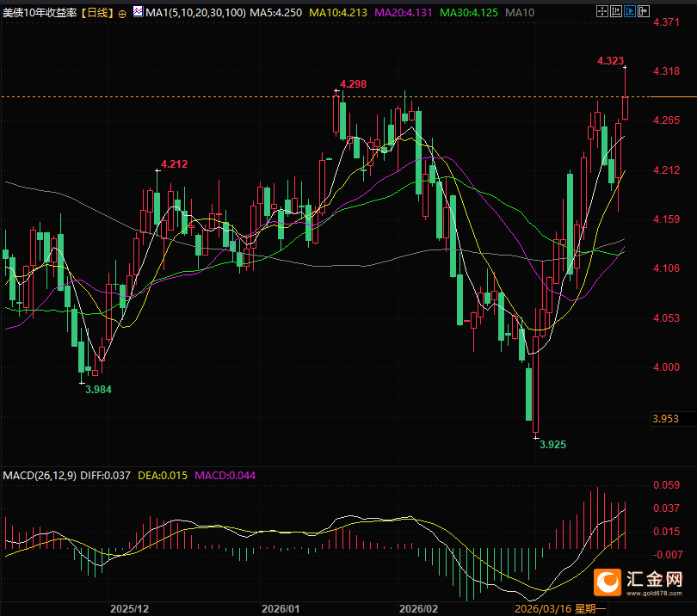Image resolution: width=697 pixels, height=616 pixels.
Task: Click the DEA:0.015 value
Action: point(163,476)
